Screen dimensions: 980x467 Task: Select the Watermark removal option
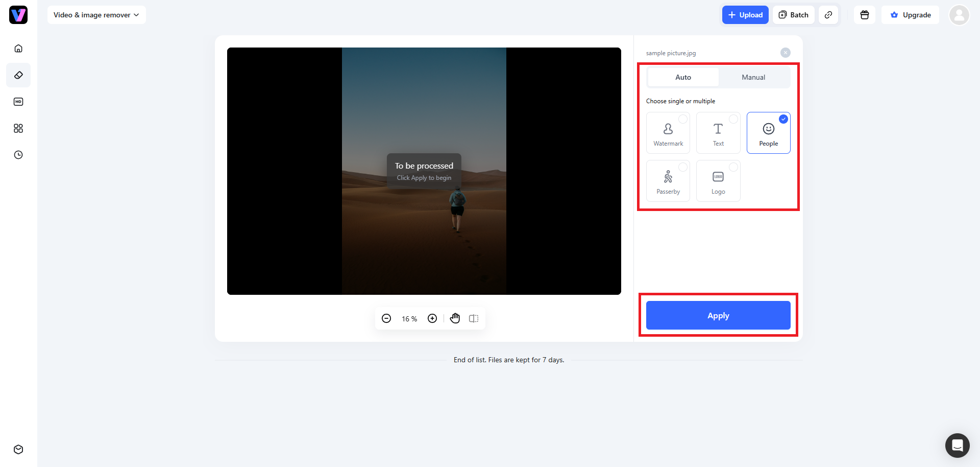point(668,133)
